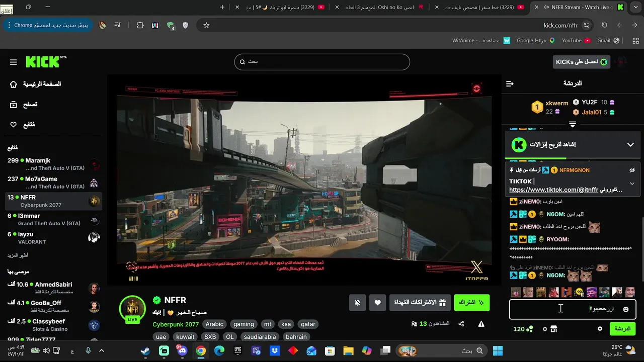Hide the pinned message eye icon
This screenshot has width=644, height=362.
point(632,170)
